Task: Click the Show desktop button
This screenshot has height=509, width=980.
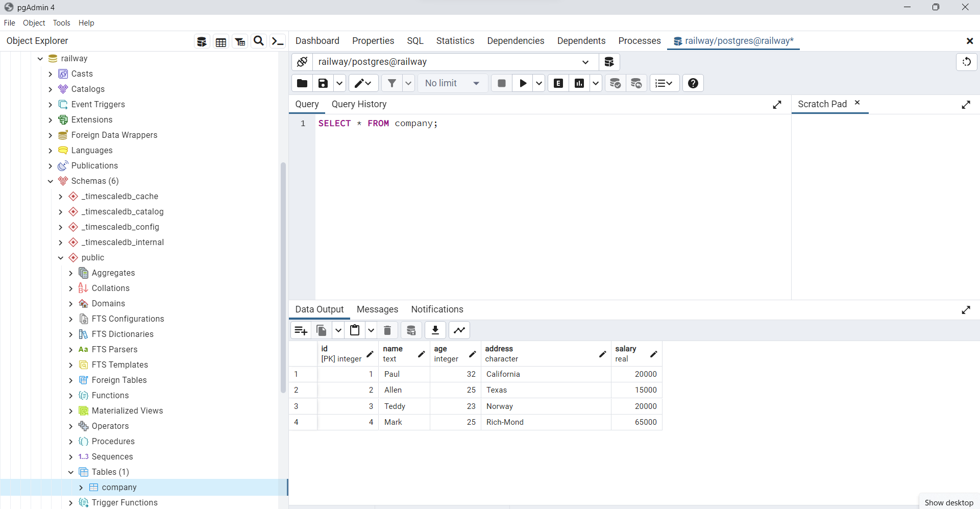Action: click(949, 502)
